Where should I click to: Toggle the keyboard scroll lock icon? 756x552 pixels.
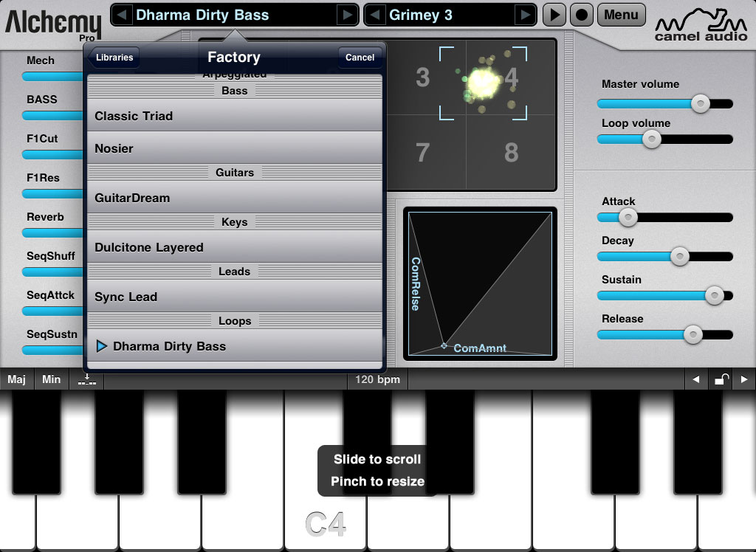pos(721,379)
